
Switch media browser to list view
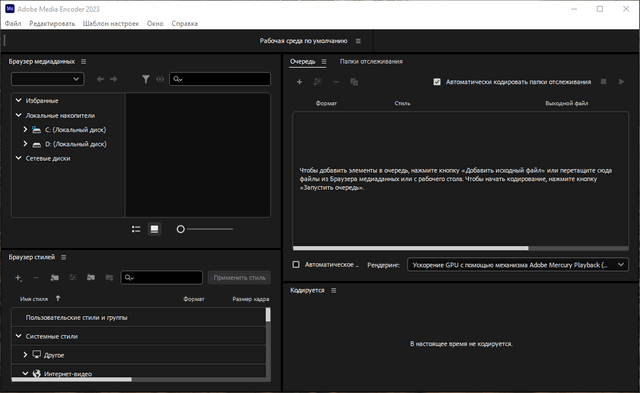pyautogui.click(x=136, y=229)
